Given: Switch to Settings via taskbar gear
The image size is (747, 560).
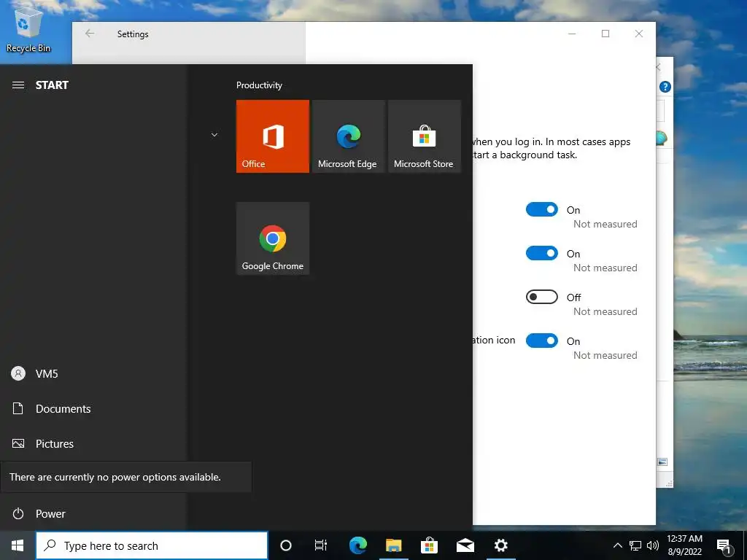Looking at the screenshot, I should (x=500, y=545).
